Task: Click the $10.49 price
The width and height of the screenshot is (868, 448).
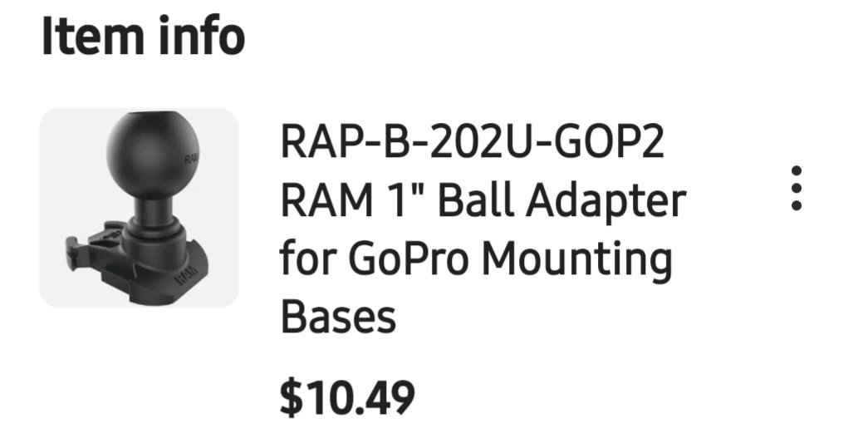Action: coord(347,397)
